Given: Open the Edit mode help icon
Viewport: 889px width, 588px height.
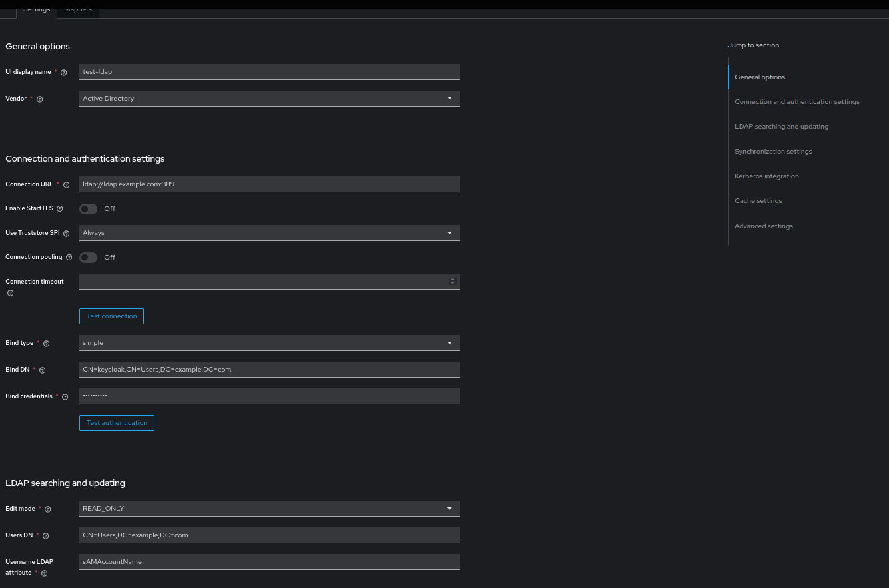Looking at the screenshot, I should 47,509.
